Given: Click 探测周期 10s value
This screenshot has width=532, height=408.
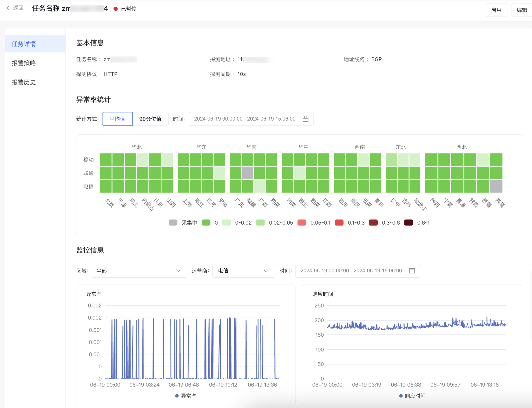Looking at the screenshot, I should [x=242, y=74].
